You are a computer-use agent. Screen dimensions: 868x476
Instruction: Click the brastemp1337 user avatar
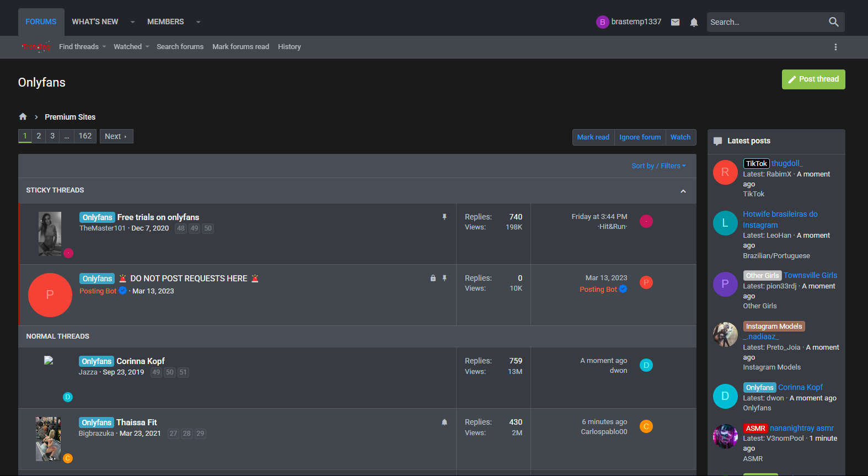pos(602,22)
